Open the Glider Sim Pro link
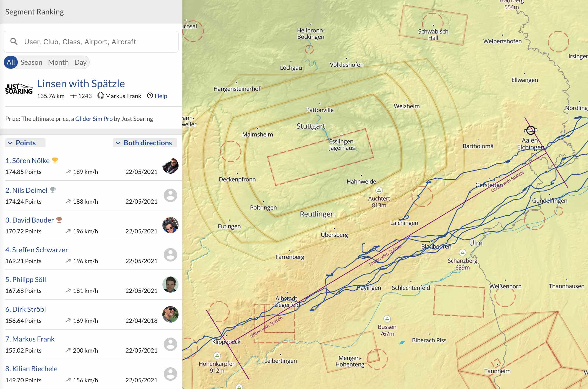This screenshot has width=588, height=389. point(94,119)
